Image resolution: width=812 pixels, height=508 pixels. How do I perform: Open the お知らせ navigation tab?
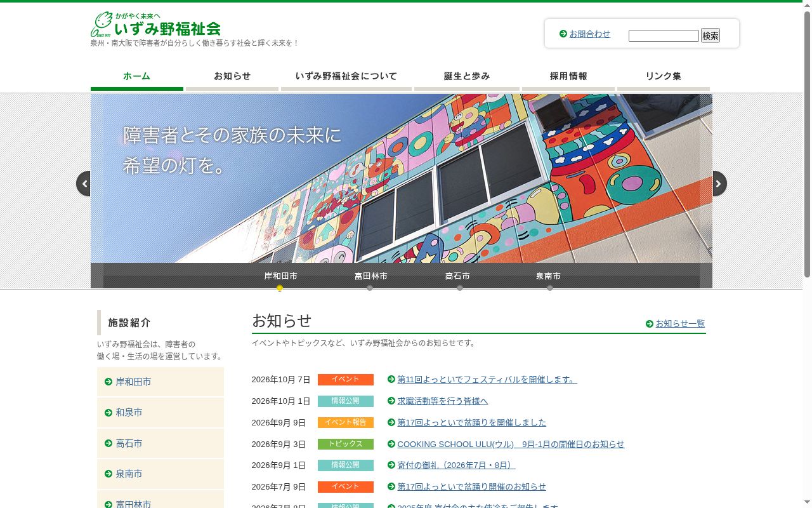click(232, 77)
